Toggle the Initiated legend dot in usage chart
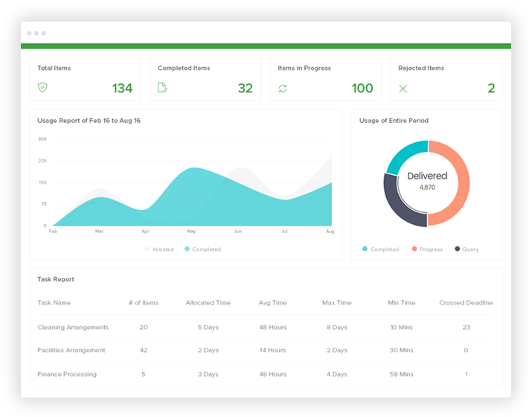Image resolution: width=532 pixels, height=417 pixels. [147, 249]
